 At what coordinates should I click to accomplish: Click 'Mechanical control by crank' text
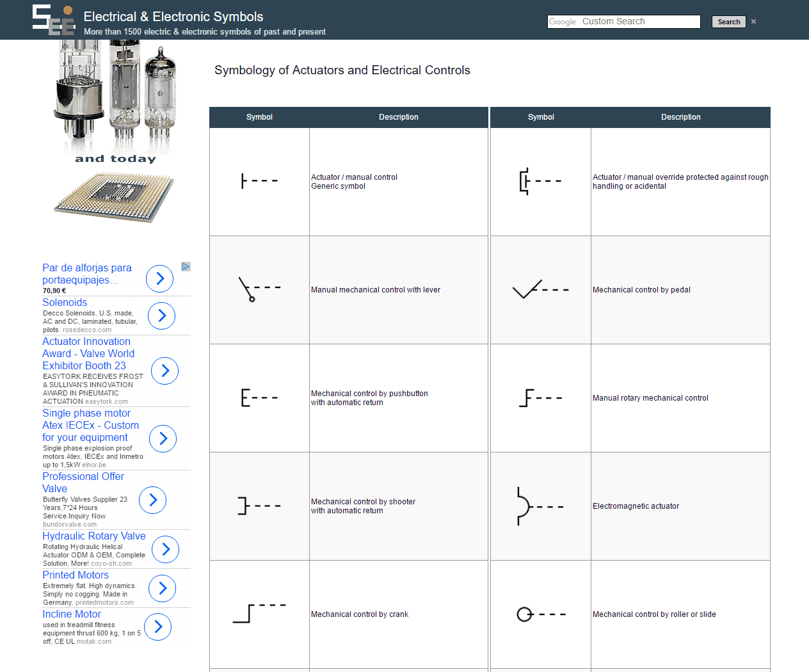[360, 614]
